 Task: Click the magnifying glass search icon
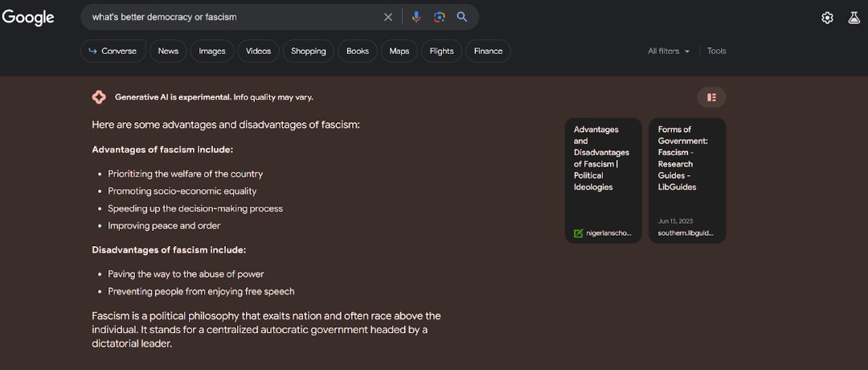(462, 17)
